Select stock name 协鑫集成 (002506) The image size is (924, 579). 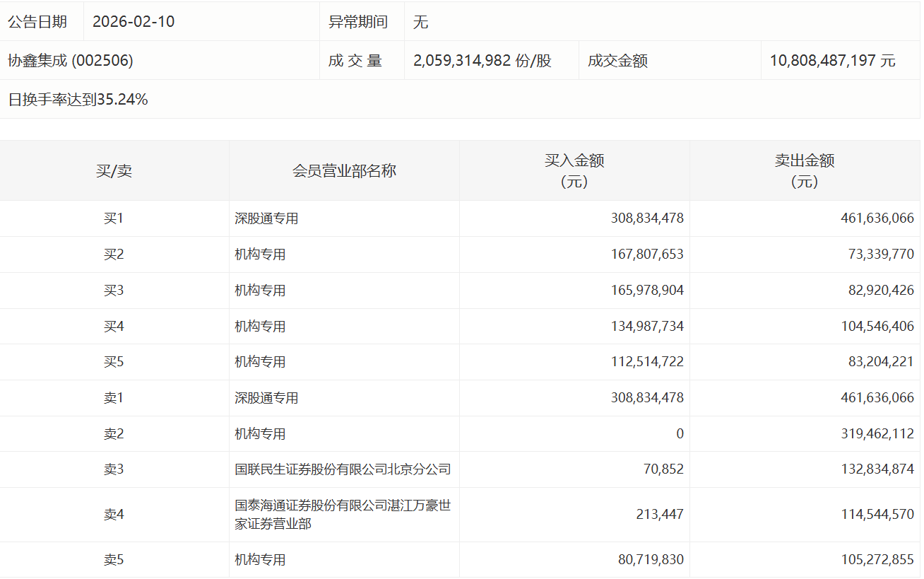coord(71,61)
